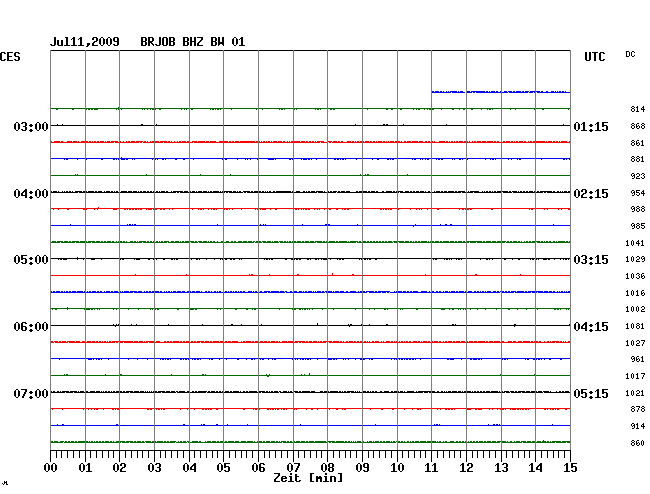Click minute tick label 15
Image resolution: width=650 pixels, height=494 pixels.
tap(570, 468)
